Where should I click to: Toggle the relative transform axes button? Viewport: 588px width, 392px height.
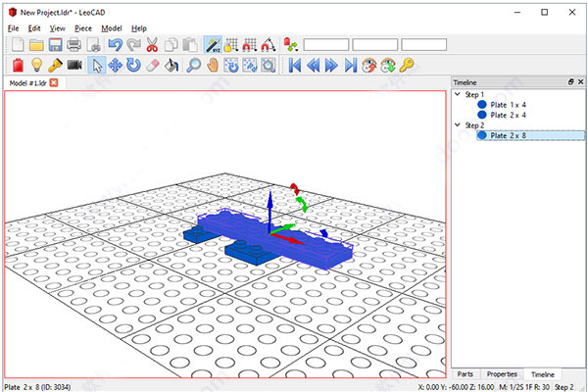[213, 45]
